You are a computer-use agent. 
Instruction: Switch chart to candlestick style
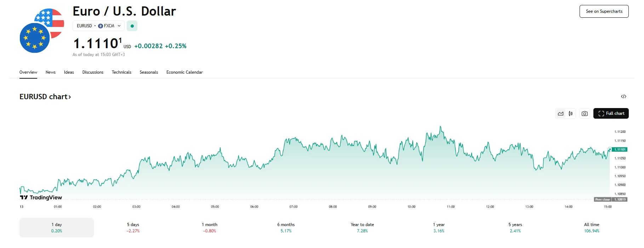tap(571, 114)
